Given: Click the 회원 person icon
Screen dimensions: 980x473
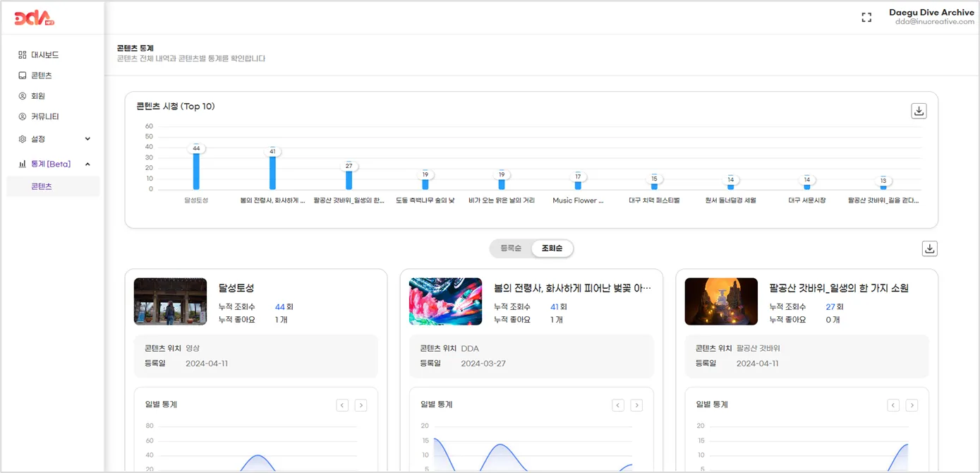Looking at the screenshot, I should point(22,95).
